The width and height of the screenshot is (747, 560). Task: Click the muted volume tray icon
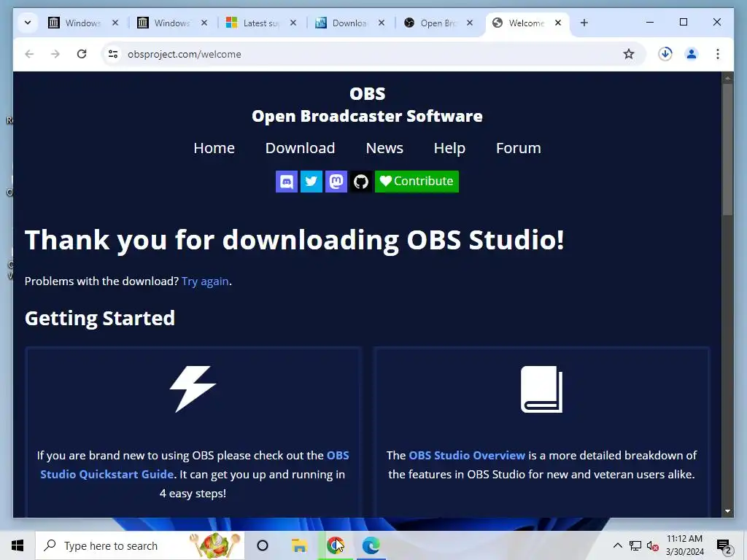click(653, 546)
